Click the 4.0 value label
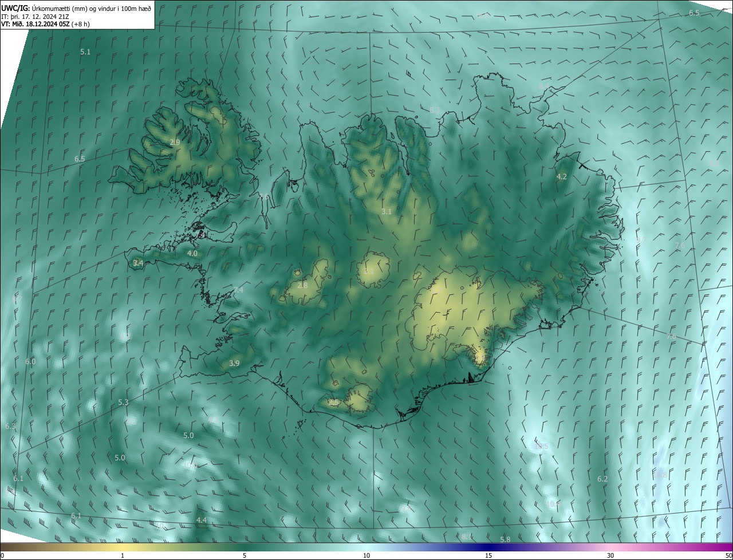The image size is (733, 560). (192, 253)
